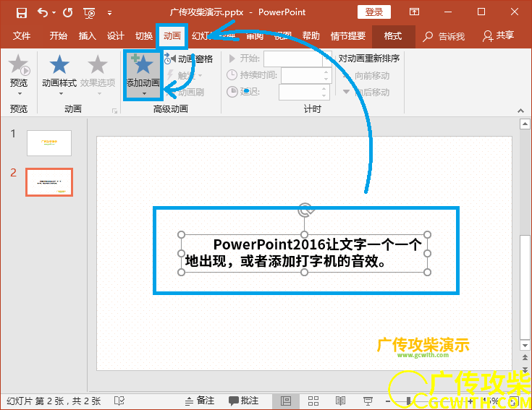Open the 动画窗格 animation pane

click(189, 59)
